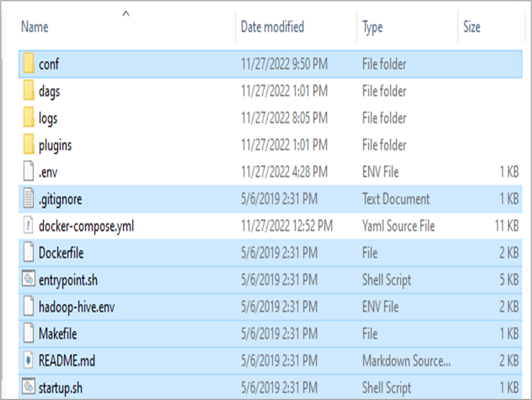Select the file named startup.sh
532x400 pixels.
pyautogui.click(x=60, y=388)
